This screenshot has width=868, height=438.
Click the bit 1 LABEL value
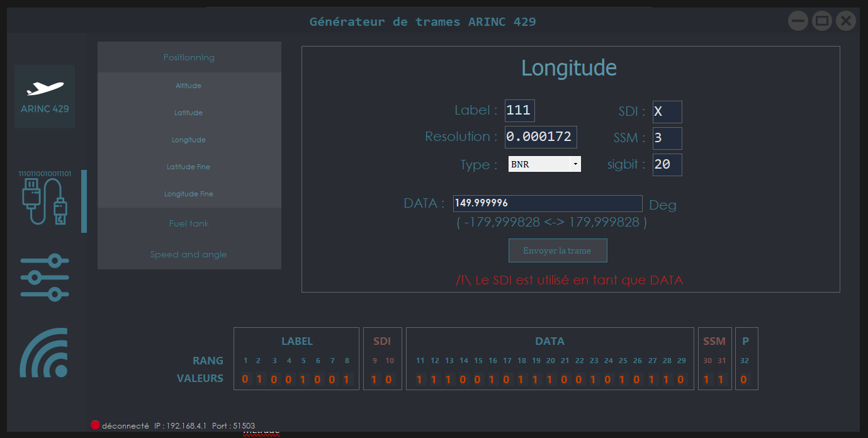tap(245, 379)
